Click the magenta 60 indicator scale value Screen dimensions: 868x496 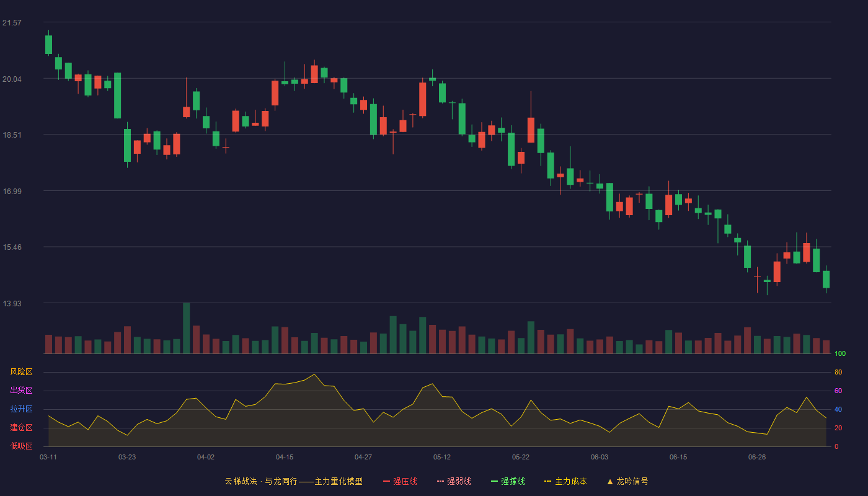838,391
